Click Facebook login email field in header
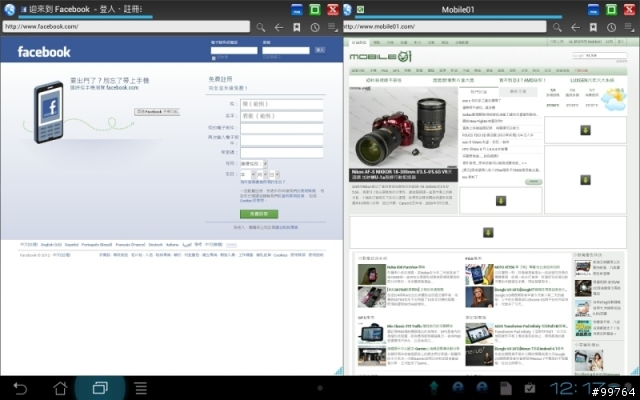Viewport: 640px width, 400px height. (x=234, y=50)
